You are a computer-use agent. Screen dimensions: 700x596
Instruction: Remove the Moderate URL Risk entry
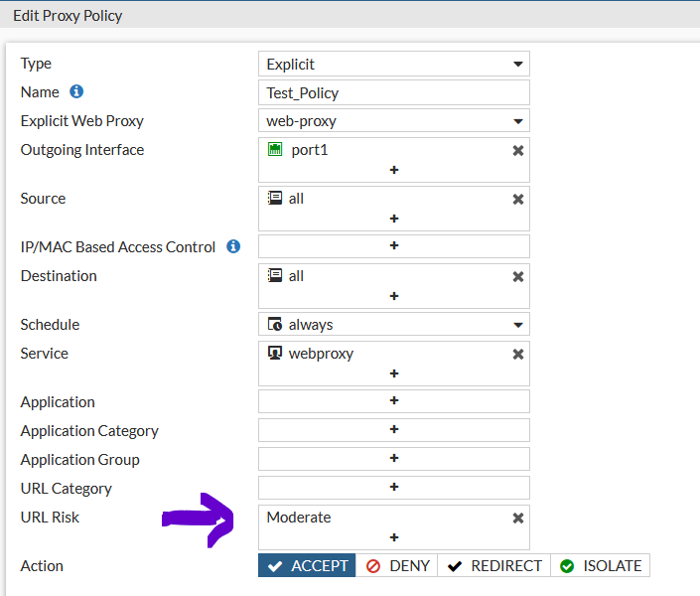tap(517, 518)
